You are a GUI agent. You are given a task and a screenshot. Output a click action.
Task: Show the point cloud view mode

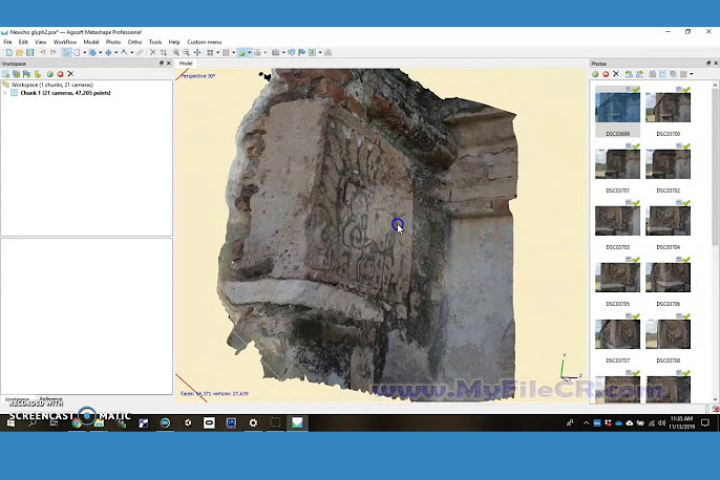[210, 53]
